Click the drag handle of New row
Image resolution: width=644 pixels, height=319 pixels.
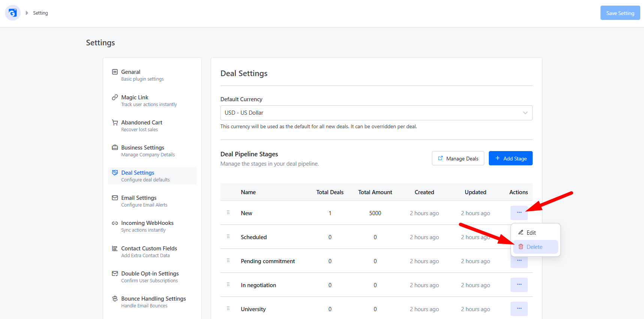[228, 212]
